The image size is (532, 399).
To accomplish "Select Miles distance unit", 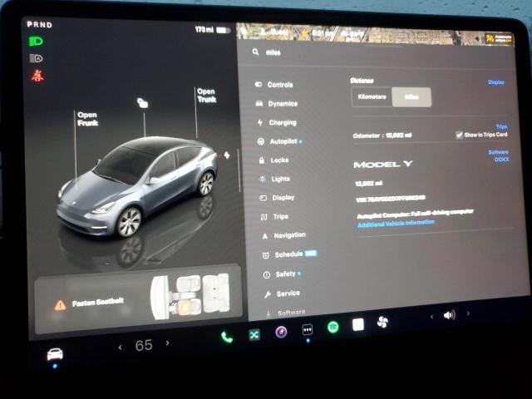I will click(x=411, y=97).
